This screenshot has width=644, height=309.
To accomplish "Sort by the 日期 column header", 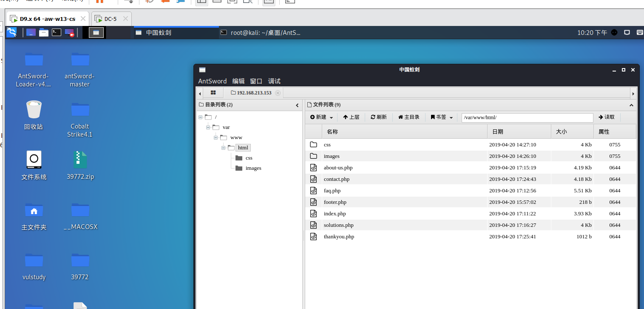I will (519, 132).
